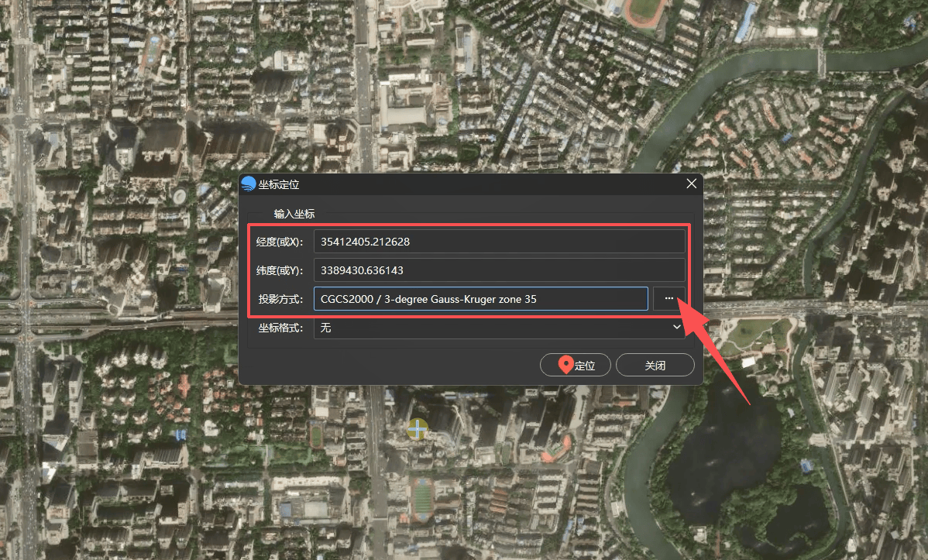
Task: Click the 关闭 close button
Action: point(655,366)
